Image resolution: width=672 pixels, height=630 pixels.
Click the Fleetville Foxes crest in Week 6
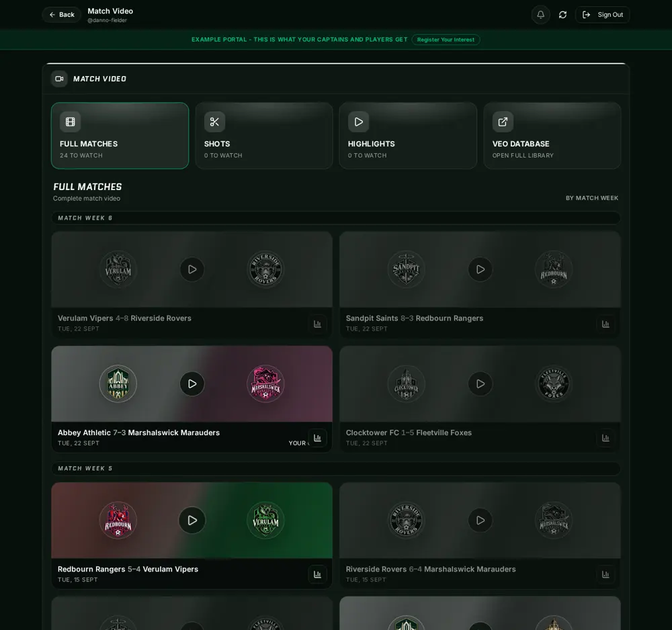click(554, 384)
